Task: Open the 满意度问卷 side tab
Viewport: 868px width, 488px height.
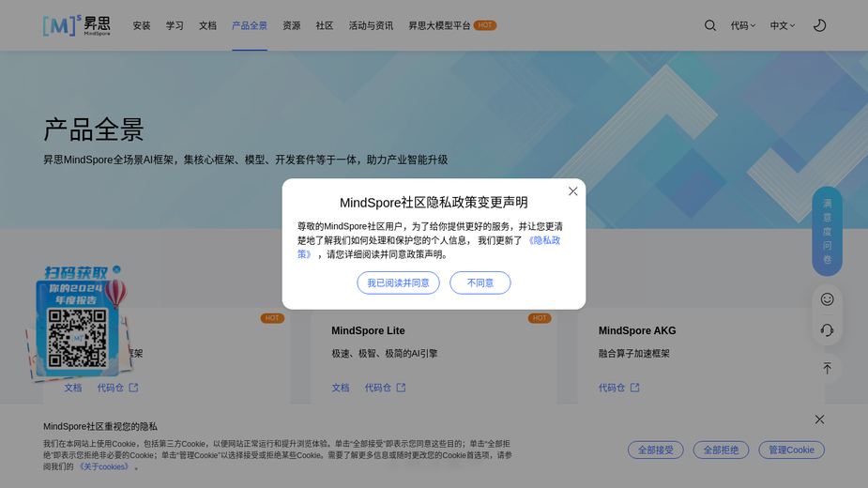Action: tap(827, 232)
